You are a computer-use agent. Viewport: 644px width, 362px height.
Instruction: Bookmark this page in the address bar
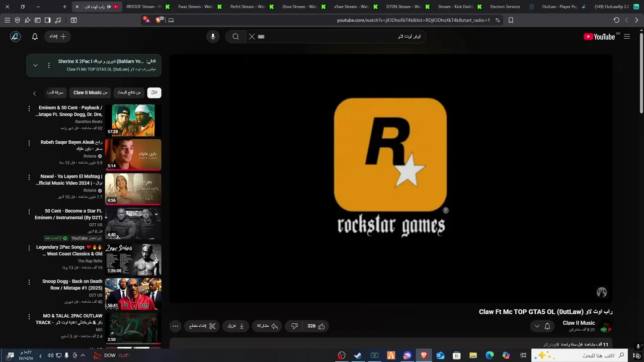click(x=511, y=20)
